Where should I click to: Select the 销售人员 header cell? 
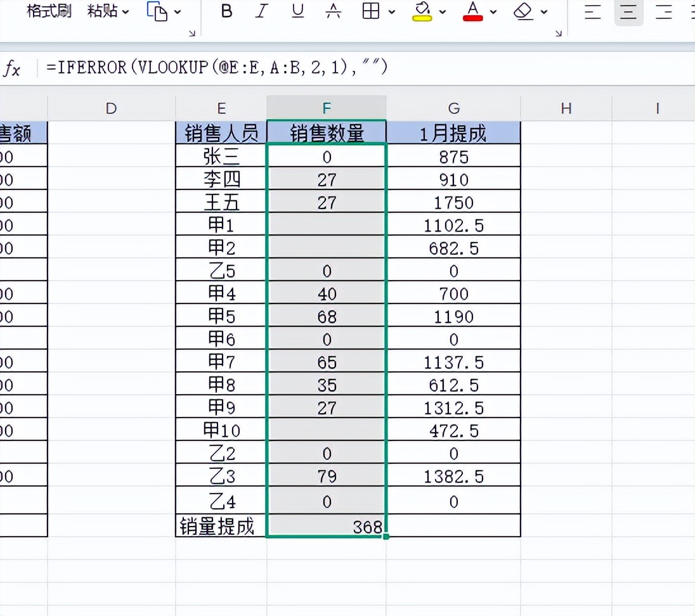221,132
